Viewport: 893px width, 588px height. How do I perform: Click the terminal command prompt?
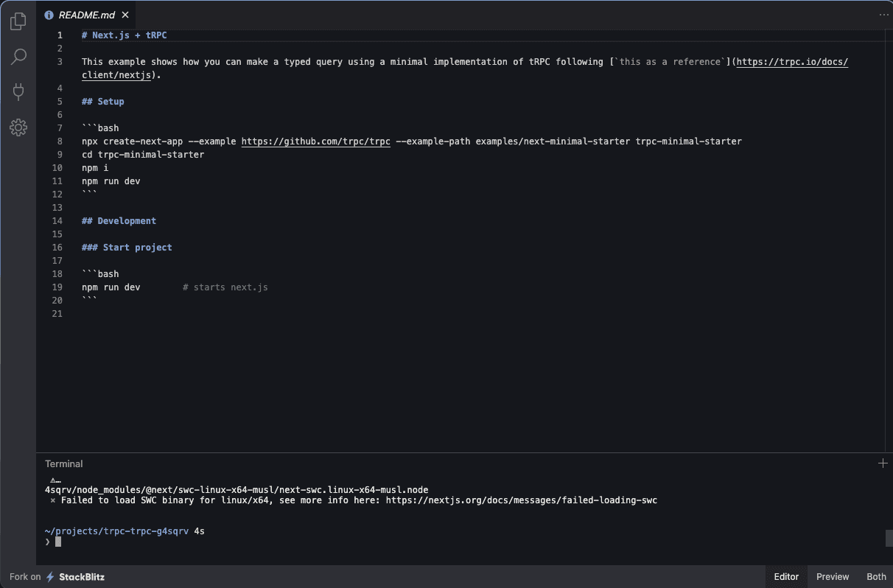[59, 542]
